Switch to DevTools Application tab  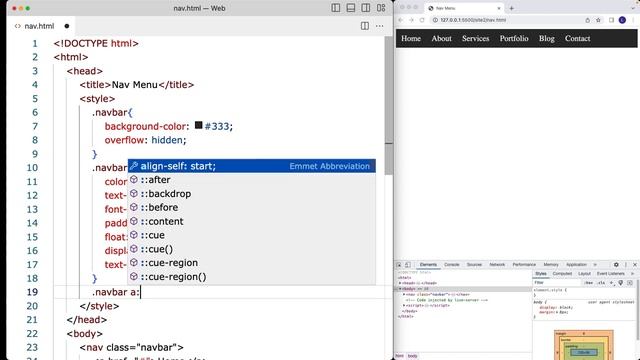pos(576,264)
